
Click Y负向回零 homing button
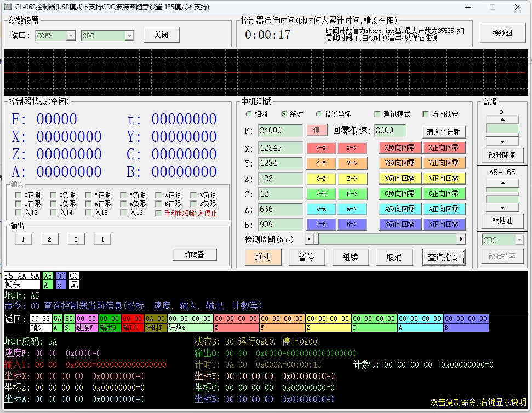(x=399, y=163)
